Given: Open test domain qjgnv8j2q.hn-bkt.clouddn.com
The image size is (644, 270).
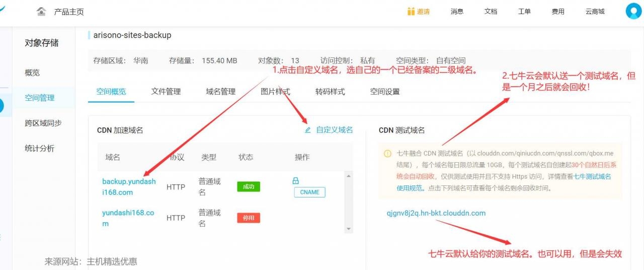Looking at the screenshot, I should pos(436,213).
